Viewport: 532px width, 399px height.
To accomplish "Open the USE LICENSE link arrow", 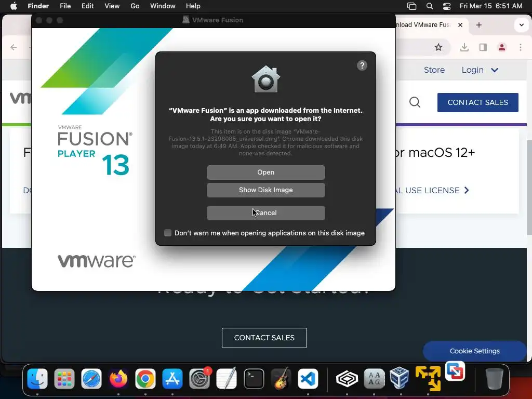I will (467, 190).
